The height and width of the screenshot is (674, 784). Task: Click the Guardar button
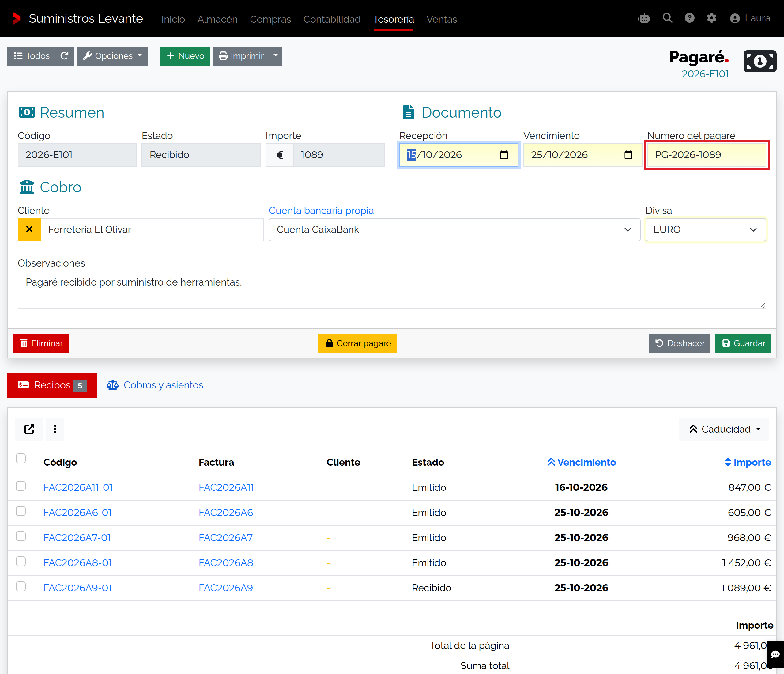coord(743,343)
